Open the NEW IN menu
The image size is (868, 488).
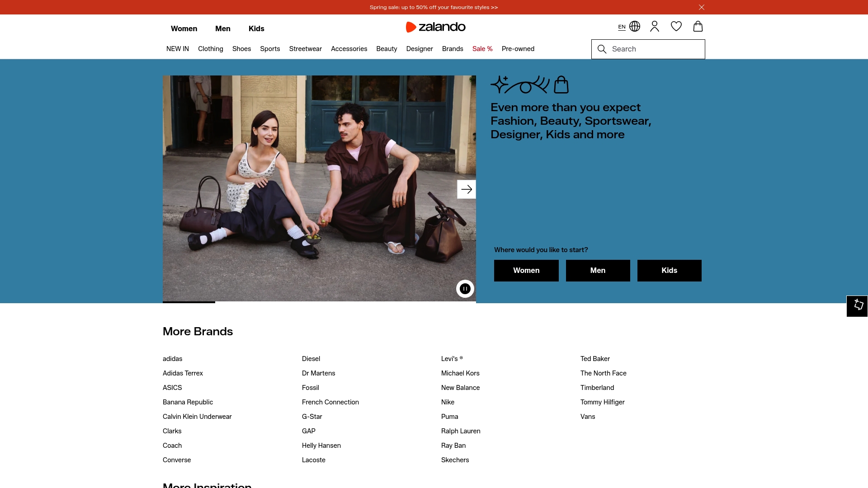178,49
